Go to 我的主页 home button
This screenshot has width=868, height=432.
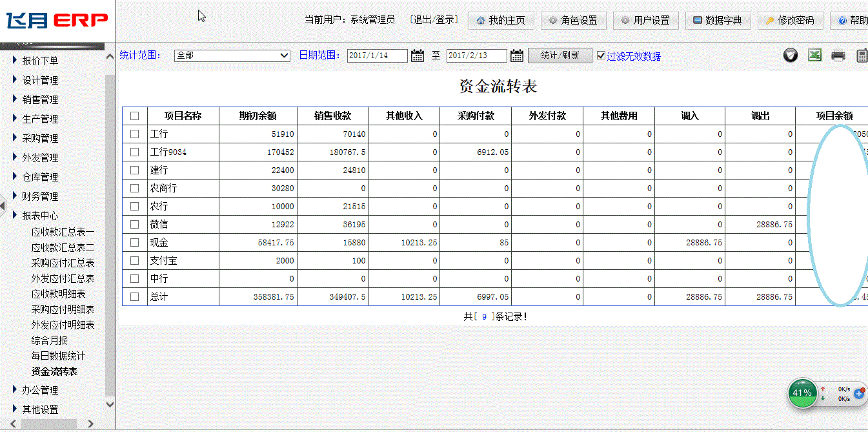[x=501, y=21]
